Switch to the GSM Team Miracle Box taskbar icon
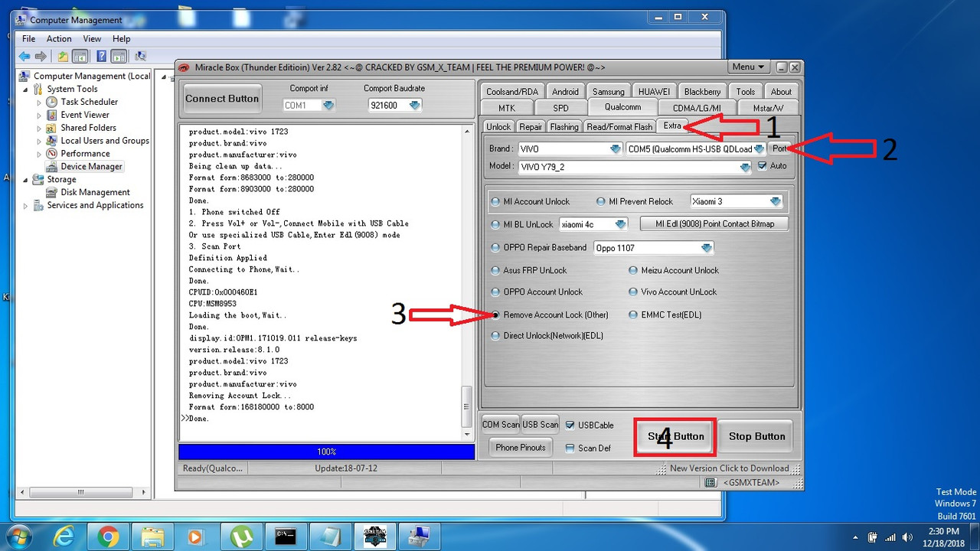 point(374,537)
